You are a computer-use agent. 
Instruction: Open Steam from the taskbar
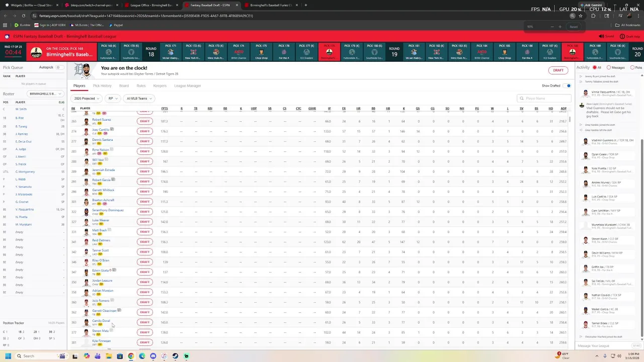tap(175, 356)
